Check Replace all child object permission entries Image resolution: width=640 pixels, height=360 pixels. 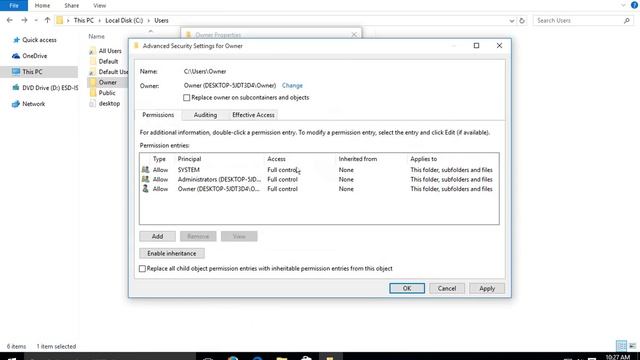click(x=142, y=269)
